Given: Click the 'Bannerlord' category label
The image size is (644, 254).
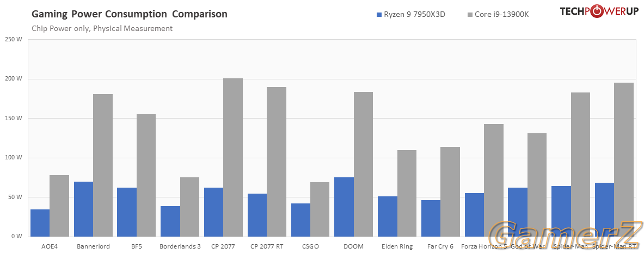Looking at the screenshot, I should tap(93, 246).
